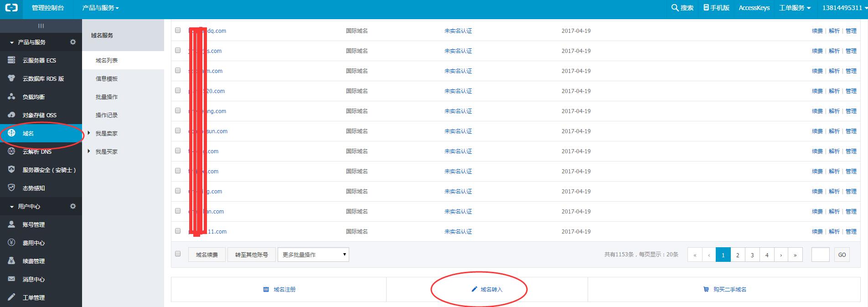
Task: Click 续费 link in the dq.com row
Action: click(817, 31)
